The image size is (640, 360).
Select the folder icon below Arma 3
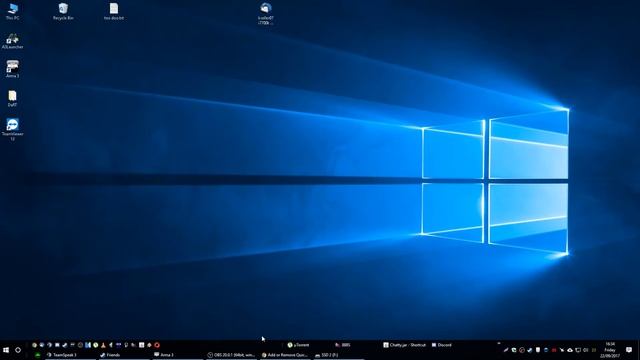(13, 99)
